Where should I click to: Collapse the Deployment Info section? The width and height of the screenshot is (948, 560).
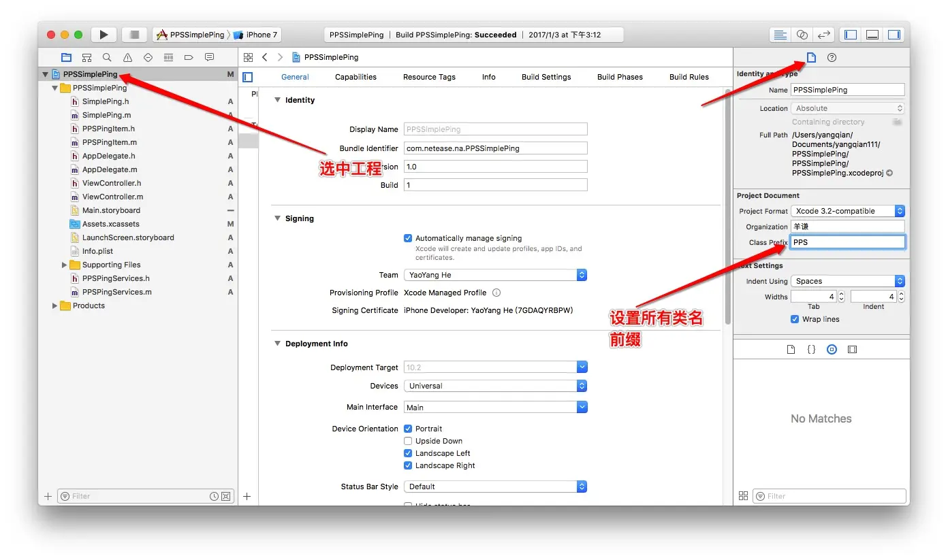[277, 344]
